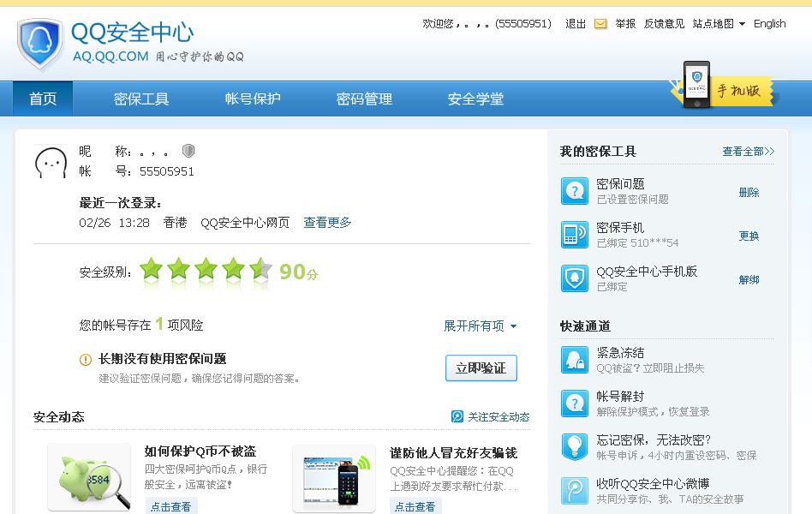Open the 反馈意见 link
812x514 pixels.
[x=664, y=24]
